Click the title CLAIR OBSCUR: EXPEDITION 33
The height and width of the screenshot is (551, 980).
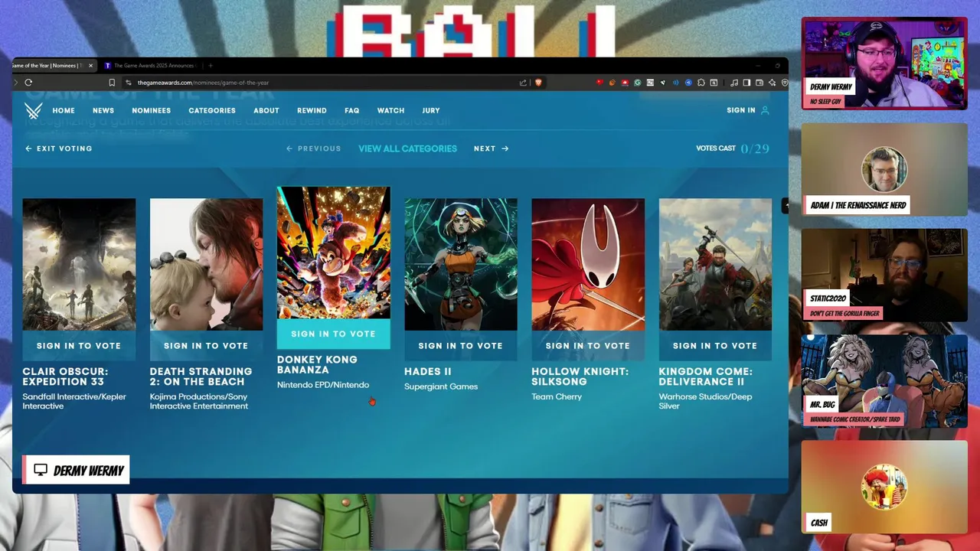(66, 377)
